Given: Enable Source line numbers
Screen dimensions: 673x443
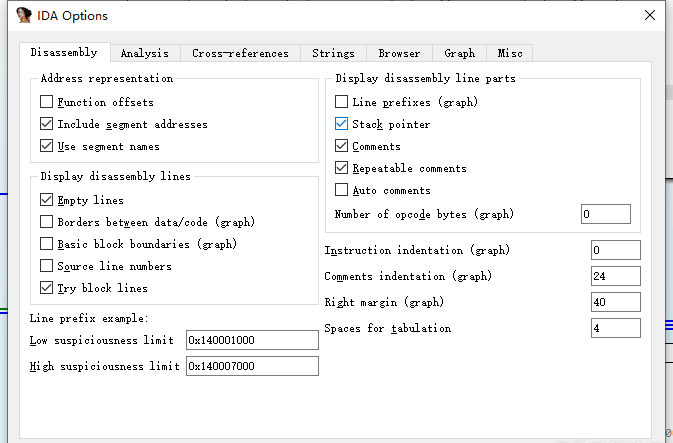Looking at the screenshot, I should click(46, 266).
